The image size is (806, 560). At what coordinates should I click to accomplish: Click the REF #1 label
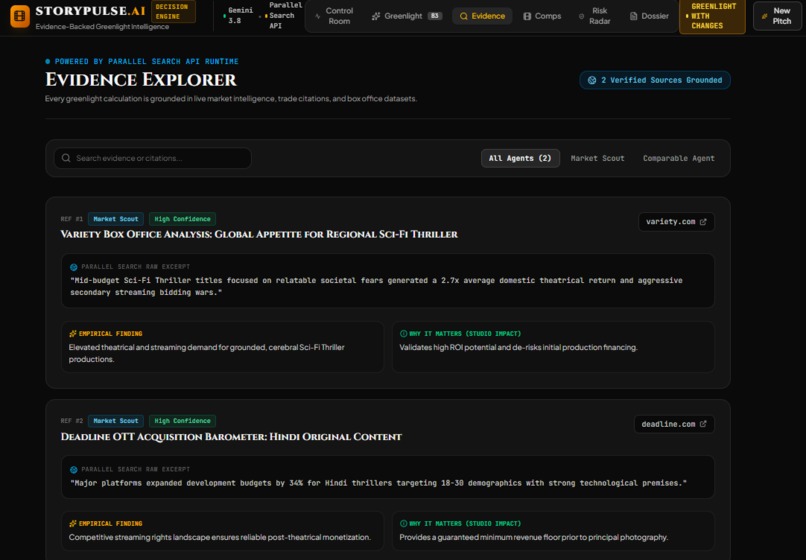(x=71, y=219)
